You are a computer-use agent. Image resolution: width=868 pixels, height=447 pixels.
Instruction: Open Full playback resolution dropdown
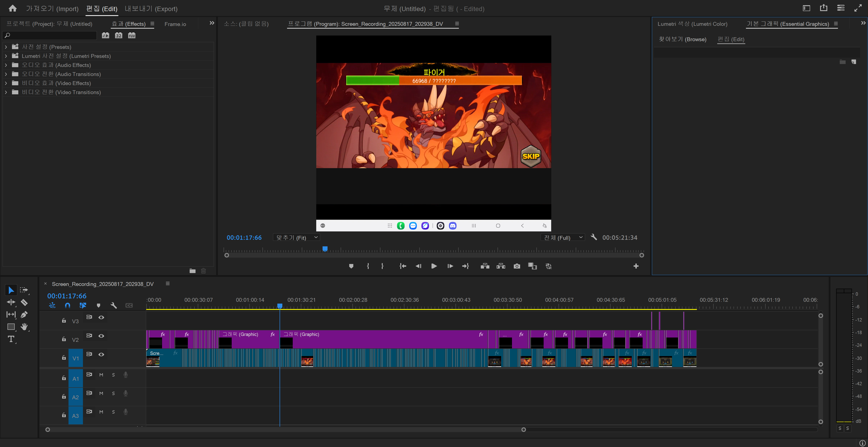(x=562, y=237)
